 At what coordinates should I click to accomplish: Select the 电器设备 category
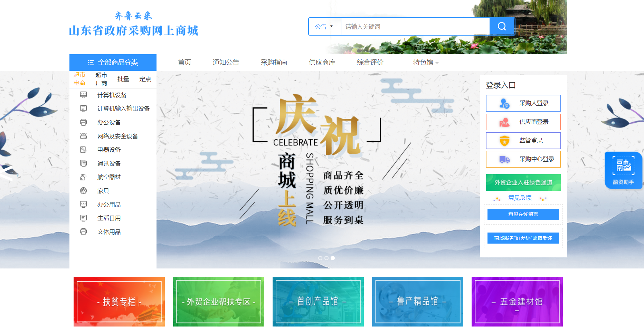tap(109, 150)
